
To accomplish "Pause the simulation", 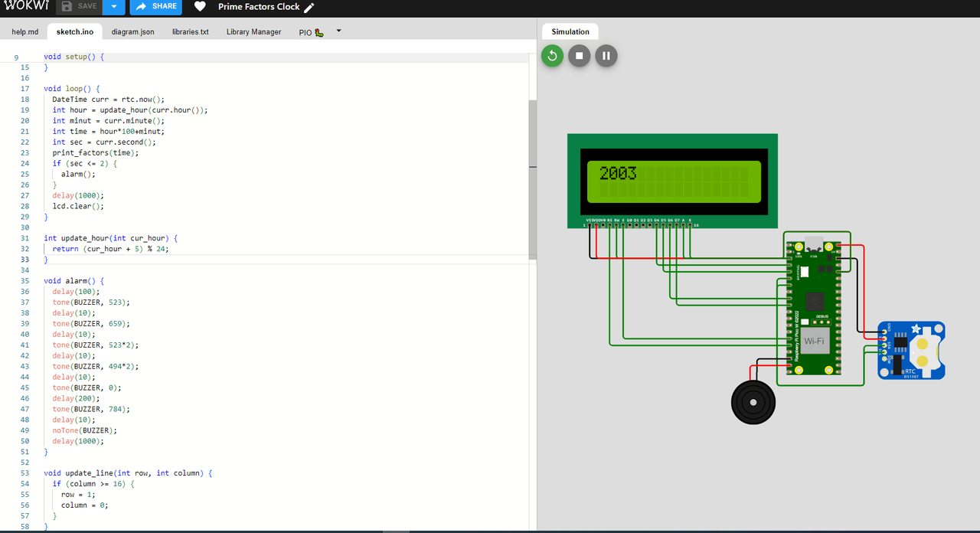I will 606,56.
